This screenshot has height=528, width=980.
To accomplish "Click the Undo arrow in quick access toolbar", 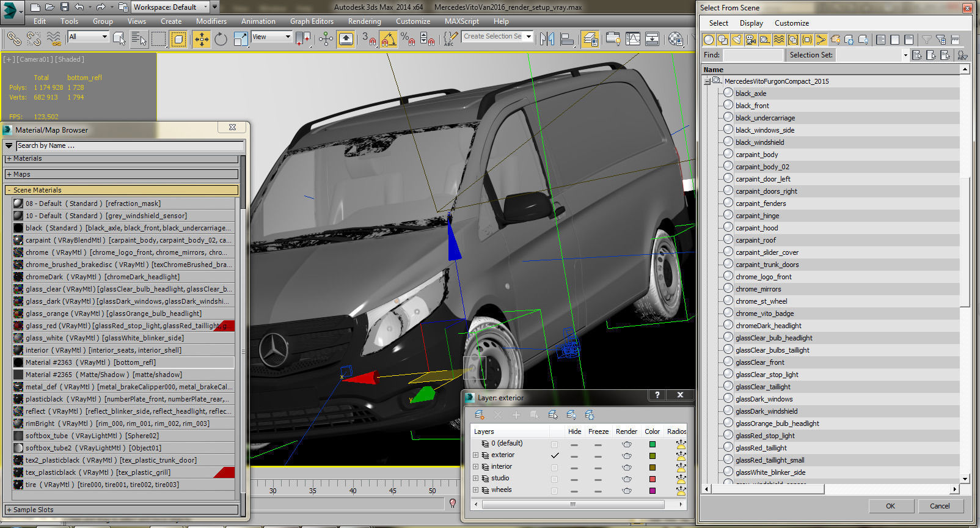I will (79, 7).
